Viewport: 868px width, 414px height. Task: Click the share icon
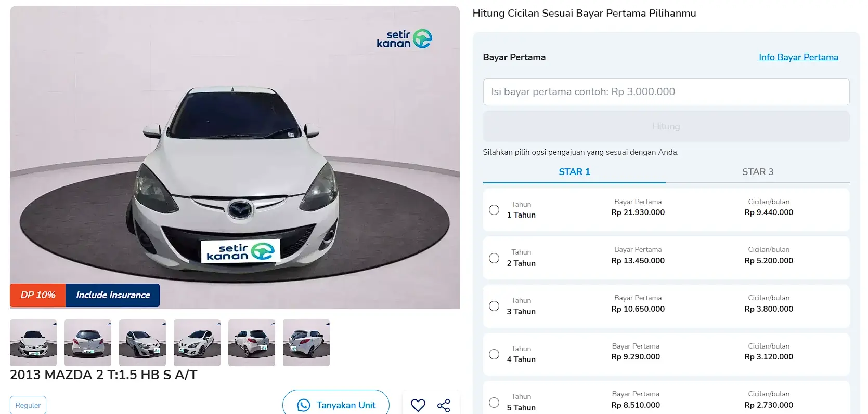click(444, 406)
